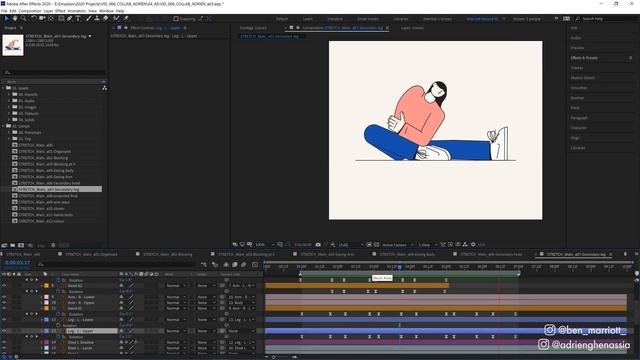Open the Window menu
This screenshot has width=640, height=360.
[x=106, y=11]
